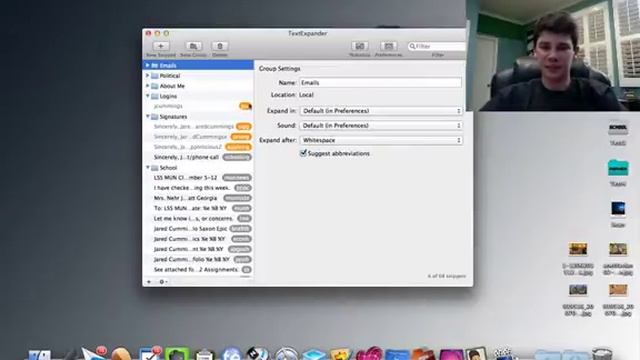Image resolution: width=640 pixels, height=360 pixels.
Task: Expand the Political group disclosure triangle
Action: pos(148,76)
